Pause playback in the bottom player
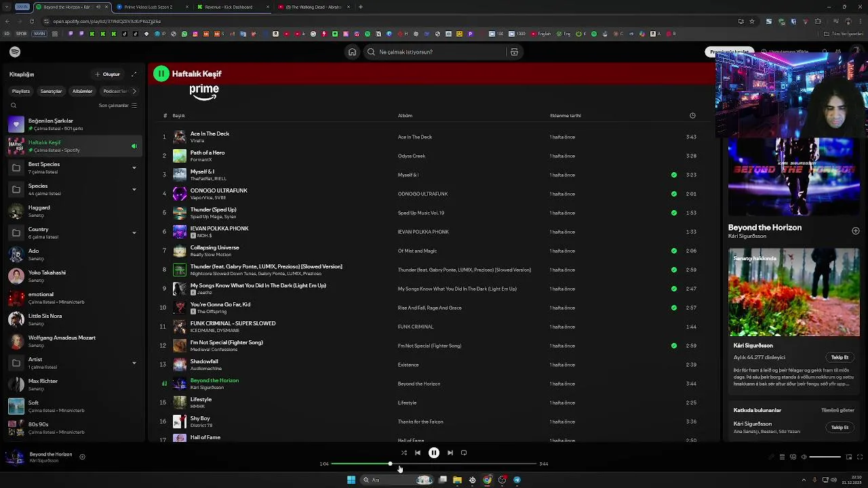868x488 pixels. [x=434, y=453]
